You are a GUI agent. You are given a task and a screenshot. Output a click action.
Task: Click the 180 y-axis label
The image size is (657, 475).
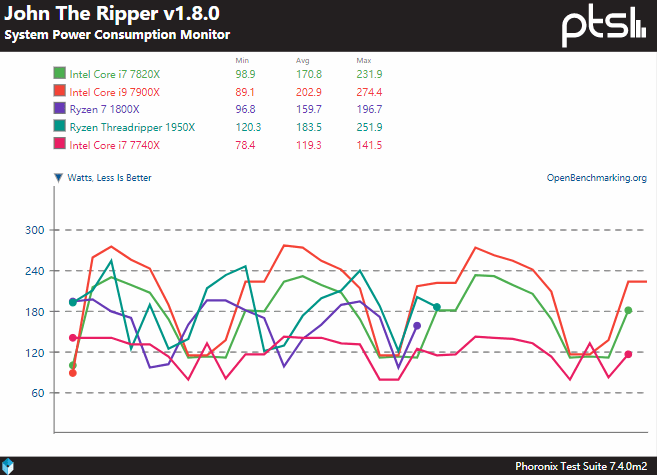pos(35,312)
